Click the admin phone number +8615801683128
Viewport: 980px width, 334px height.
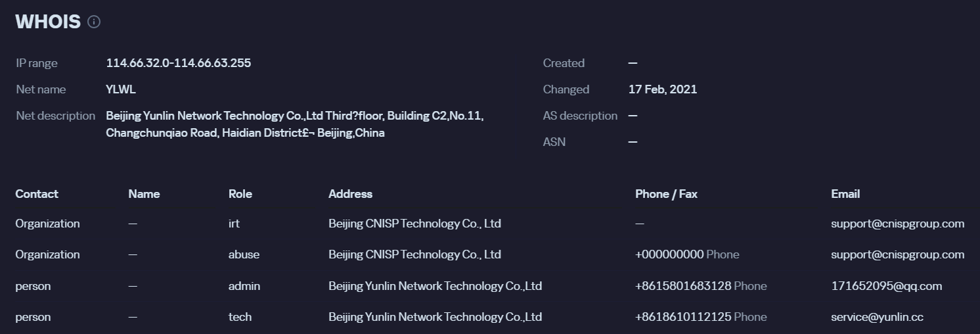[682, 286]
